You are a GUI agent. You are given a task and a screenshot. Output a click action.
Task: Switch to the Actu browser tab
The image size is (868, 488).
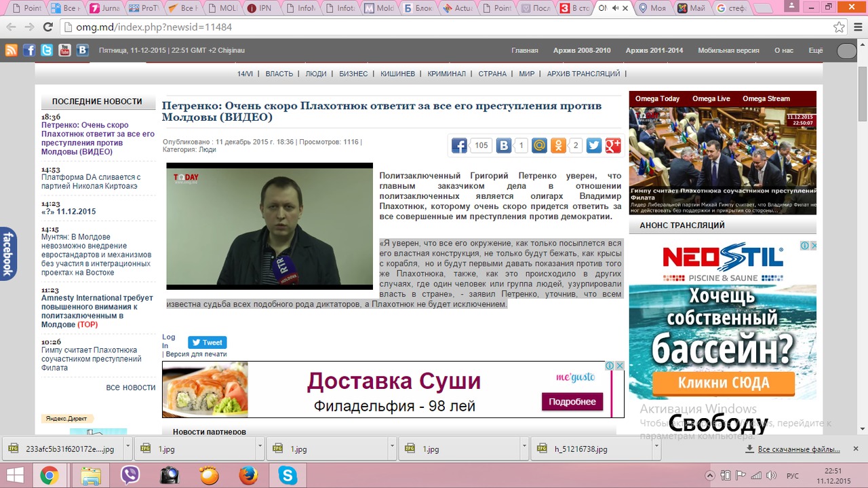pyautogui.click(x=457, y=8)
